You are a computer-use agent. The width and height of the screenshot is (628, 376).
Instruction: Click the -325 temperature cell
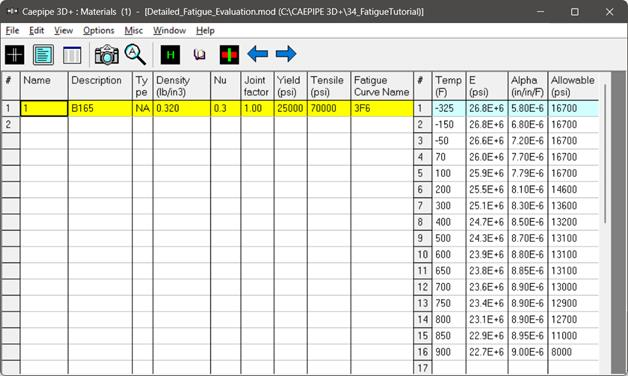pyautogui.click(x=449, y=109)
